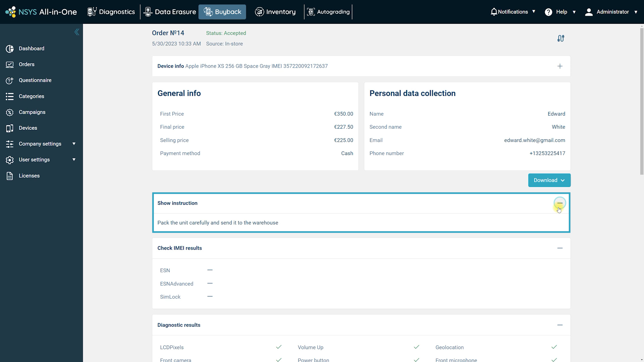
Task: Click the Devices sidebar icon
Action: (10, 128)
